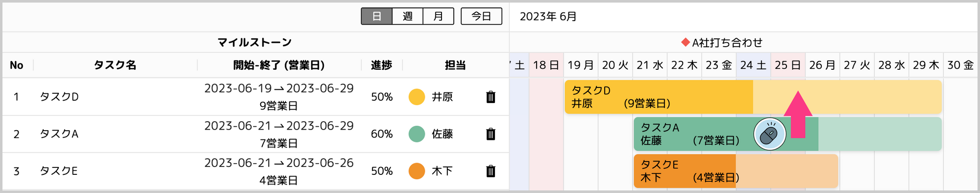Click the タスクD yellow Gantt bar
The width and height of the screenshot is (980, 193).
pyautogui.click(x=753, y=97)
